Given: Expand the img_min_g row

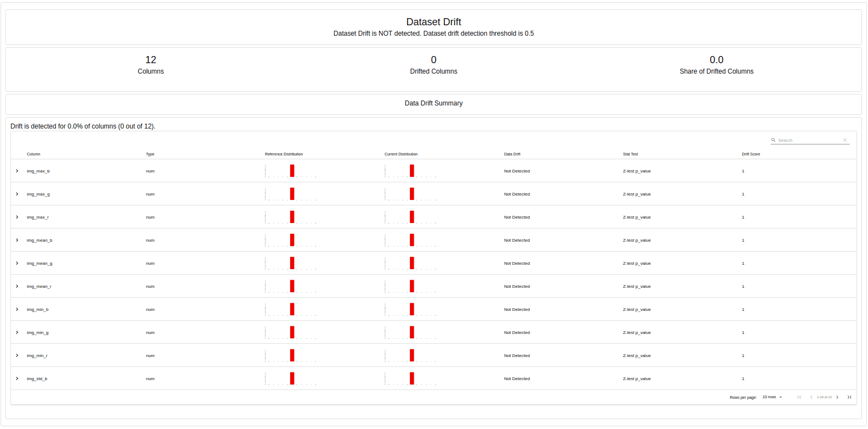Looking at the screenshot, I should 17,332.
